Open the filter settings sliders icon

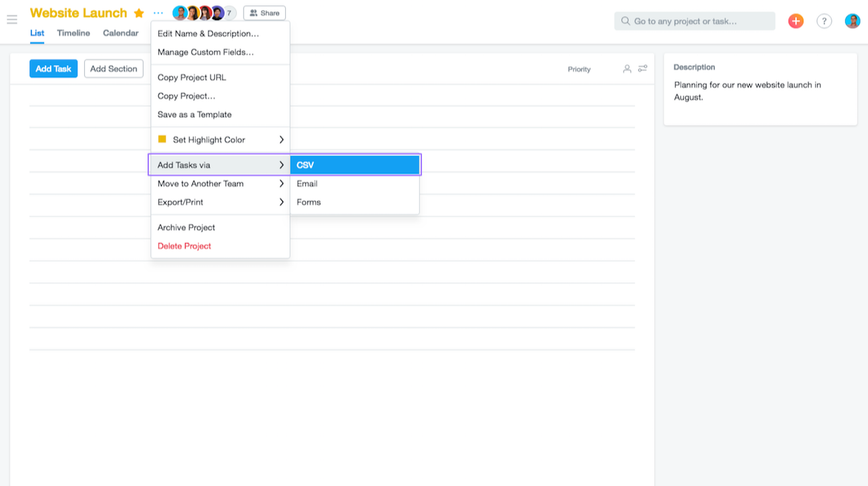pyautogui.click(x=642, y=69)
